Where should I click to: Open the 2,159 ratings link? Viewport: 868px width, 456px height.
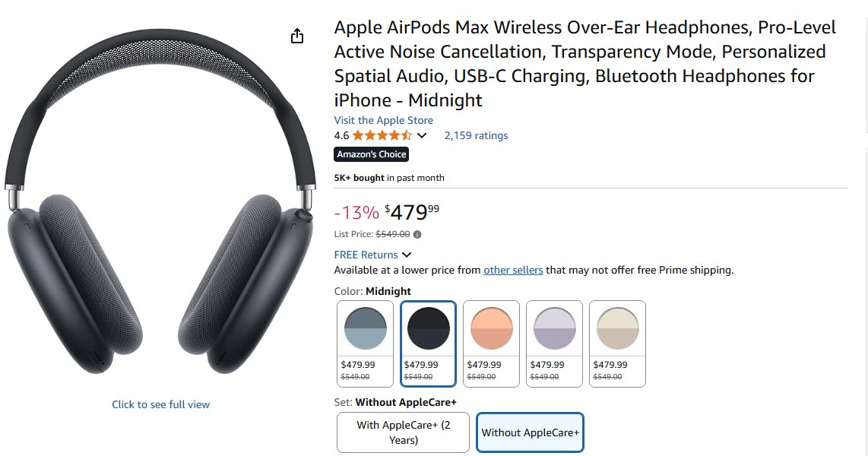click(x=476, y=135)
